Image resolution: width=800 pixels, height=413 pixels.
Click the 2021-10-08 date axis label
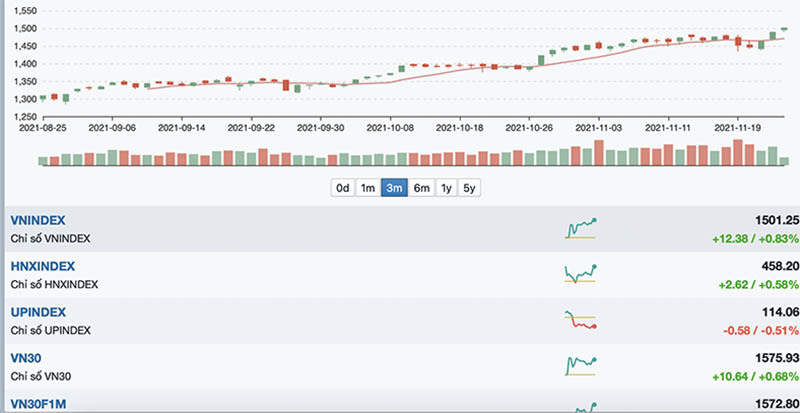point(391,128)
